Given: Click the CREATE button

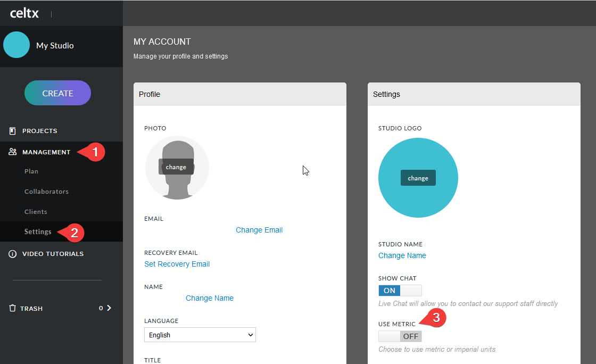Looking at the screenshot, I should (58, 93).
